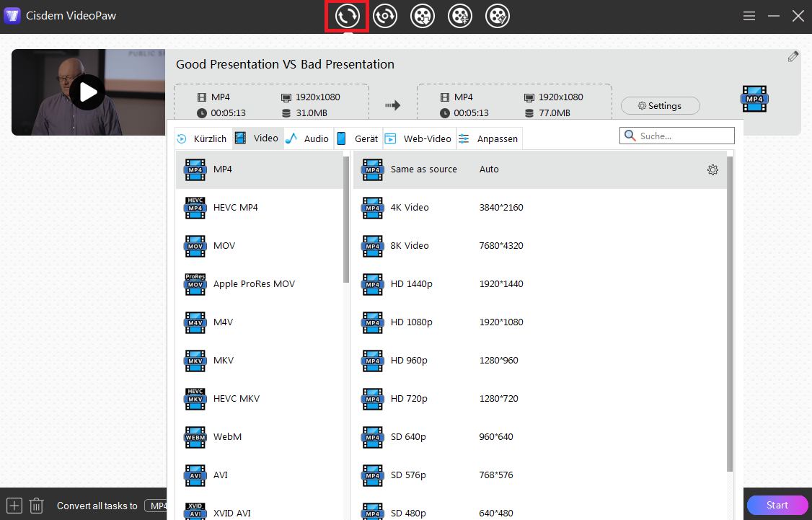This screenshot has width=812, height=520.
Task: Switch to the Gerät tab
Action: (358, 138)
